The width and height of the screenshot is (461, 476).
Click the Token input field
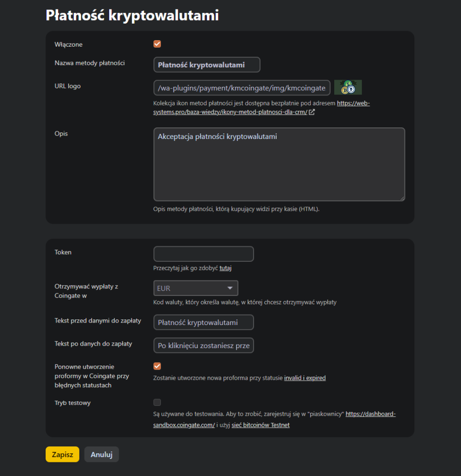tap(203, 254)
